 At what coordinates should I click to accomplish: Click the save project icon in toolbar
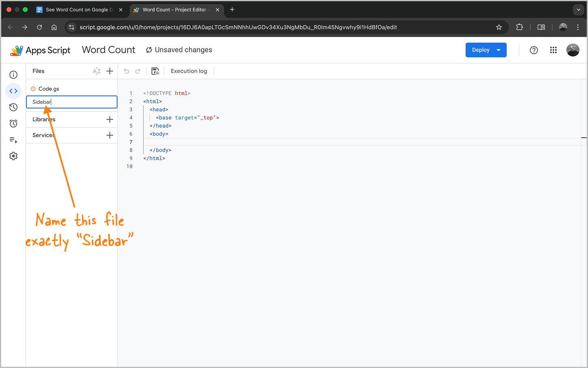click(155, 71)
